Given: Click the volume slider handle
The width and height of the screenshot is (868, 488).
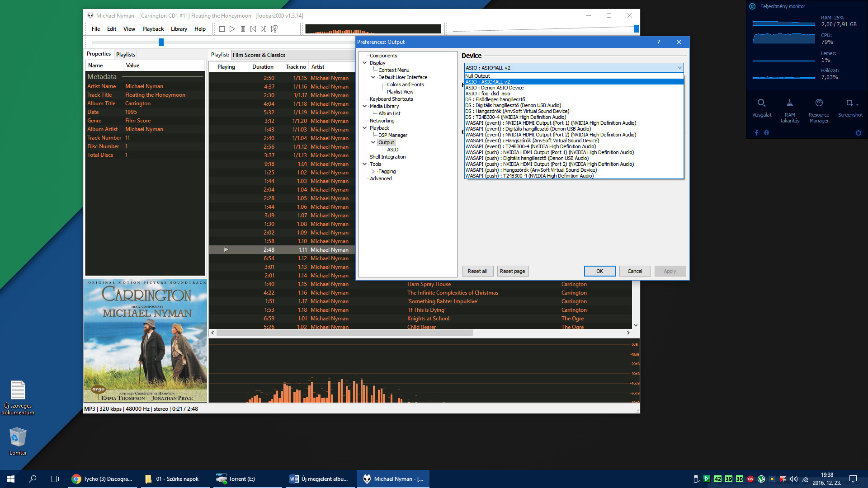Looking at the screenshot, I should click(636, 29).
